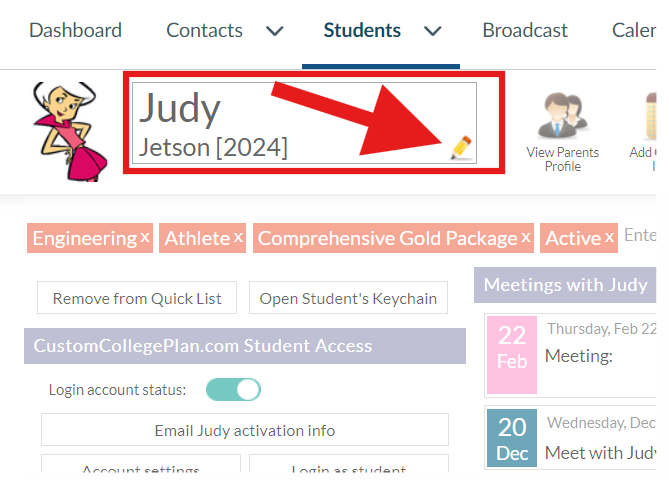Select the Students tab label
Image resolution: width=669 pixels, height=482 pixels.
point(362,30)
